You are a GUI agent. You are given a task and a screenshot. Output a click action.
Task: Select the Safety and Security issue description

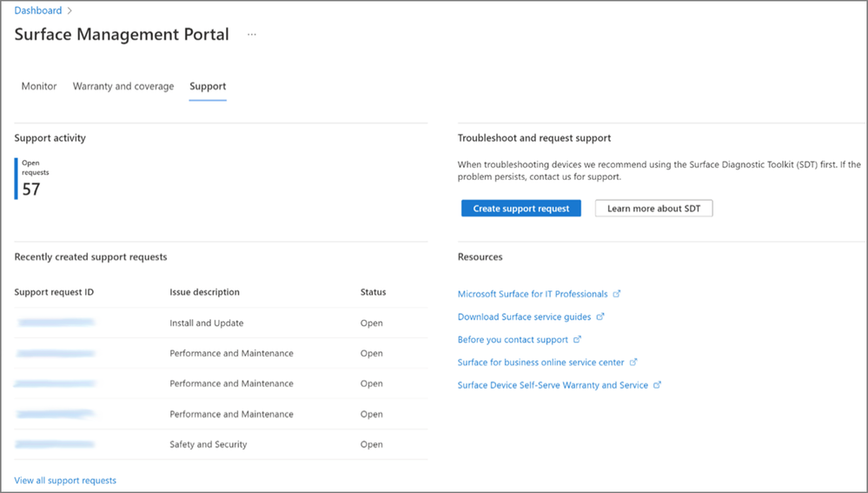tap(209, 444)
